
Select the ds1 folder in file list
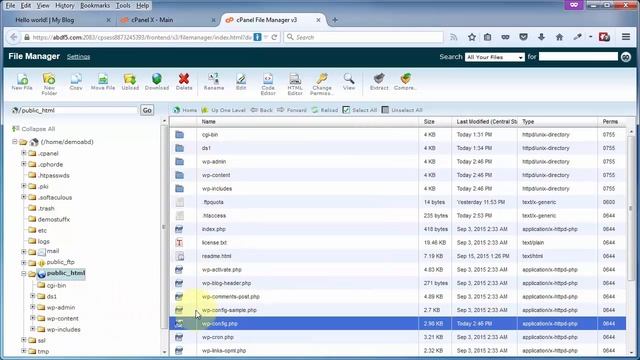click(x=398, y=148)
